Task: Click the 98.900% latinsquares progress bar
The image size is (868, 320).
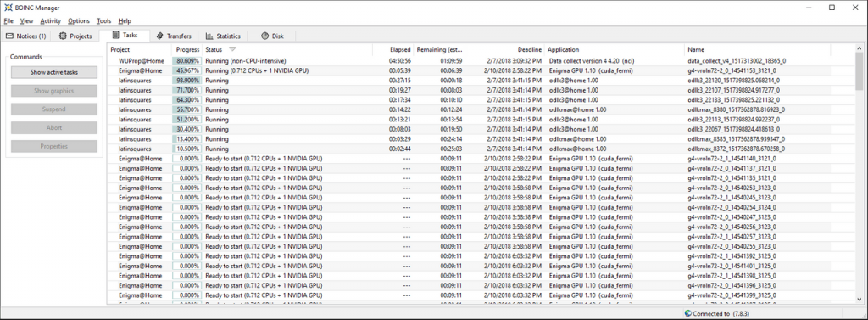Action: [x=186, y=81]
